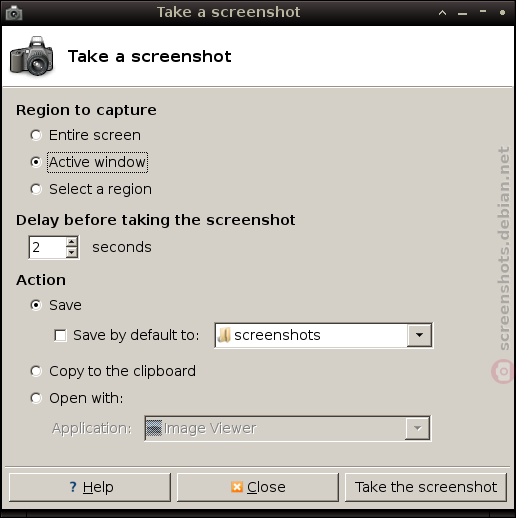The width and height of the screenshot is (516, 518).
Task: Click the Image Viewer application icon
Action: (154, 428)
